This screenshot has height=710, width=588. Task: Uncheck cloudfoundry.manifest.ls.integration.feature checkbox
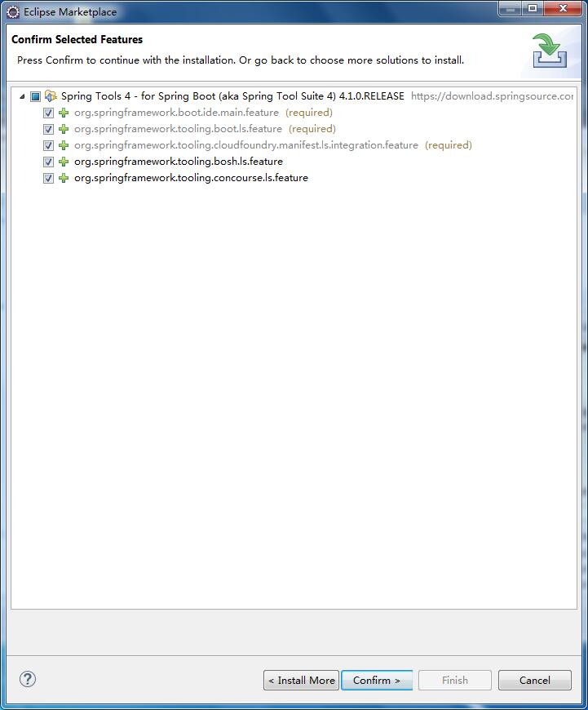(48, 145)
